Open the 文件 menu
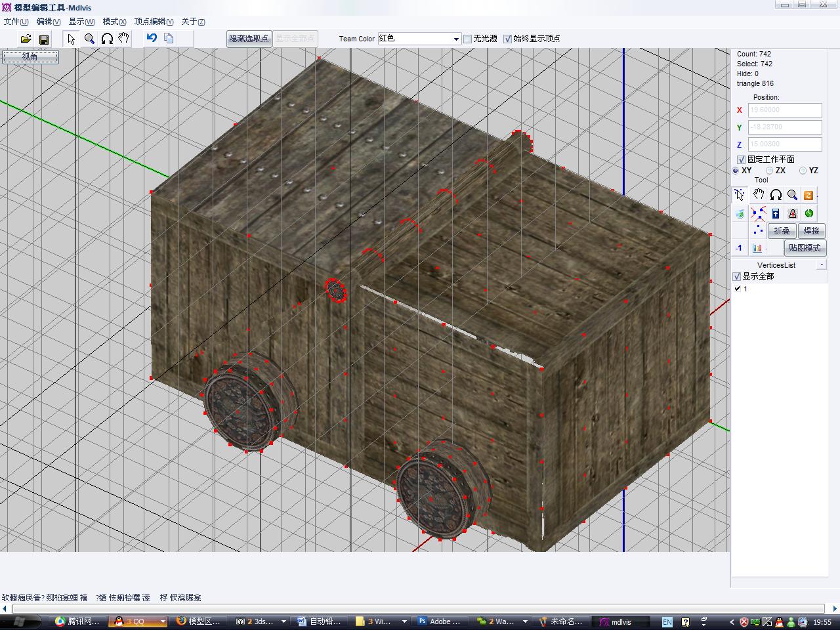 [x=16, y=22]
